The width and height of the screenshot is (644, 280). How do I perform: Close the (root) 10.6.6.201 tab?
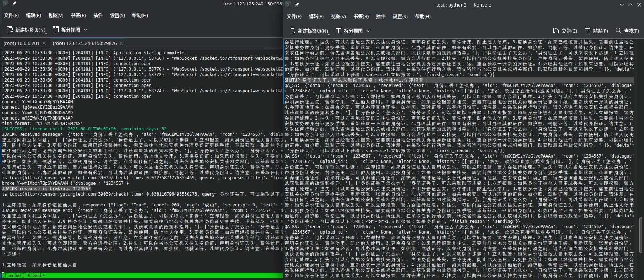click(44, 43)
